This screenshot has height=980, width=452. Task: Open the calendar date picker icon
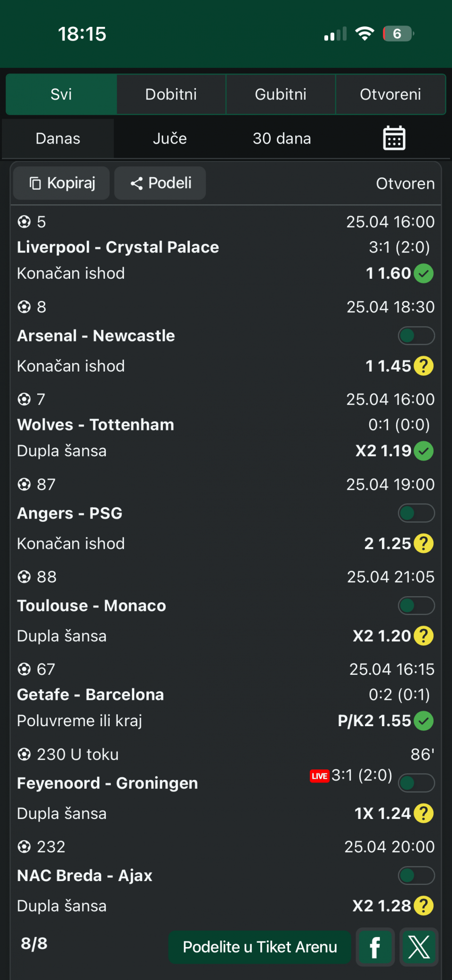[x=394, y=138]
